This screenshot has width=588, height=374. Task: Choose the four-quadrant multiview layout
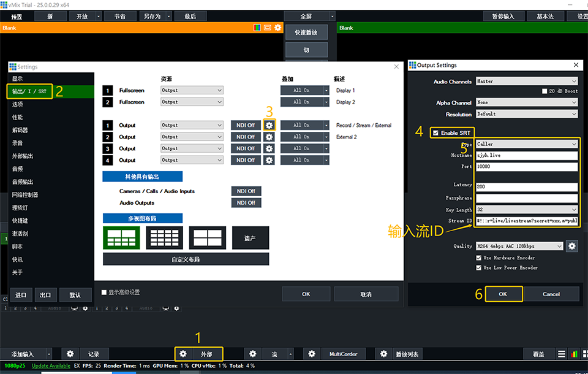tap(208, 238)
